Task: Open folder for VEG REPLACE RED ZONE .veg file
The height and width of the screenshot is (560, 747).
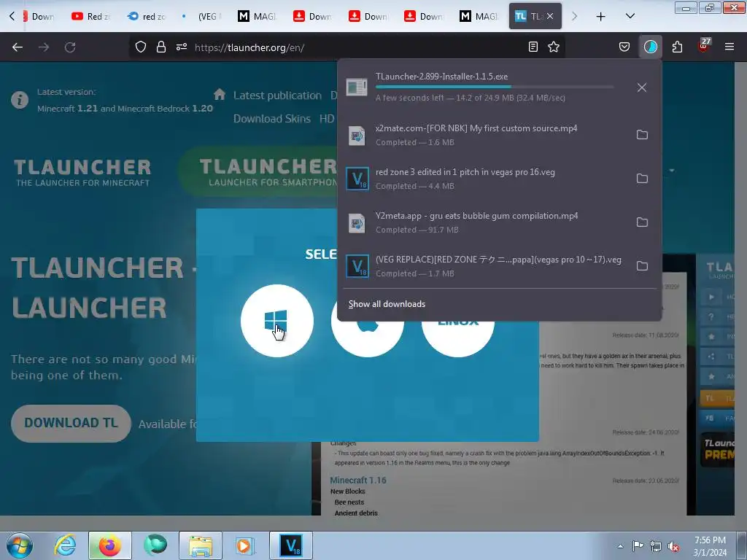Action: point(642,266)
